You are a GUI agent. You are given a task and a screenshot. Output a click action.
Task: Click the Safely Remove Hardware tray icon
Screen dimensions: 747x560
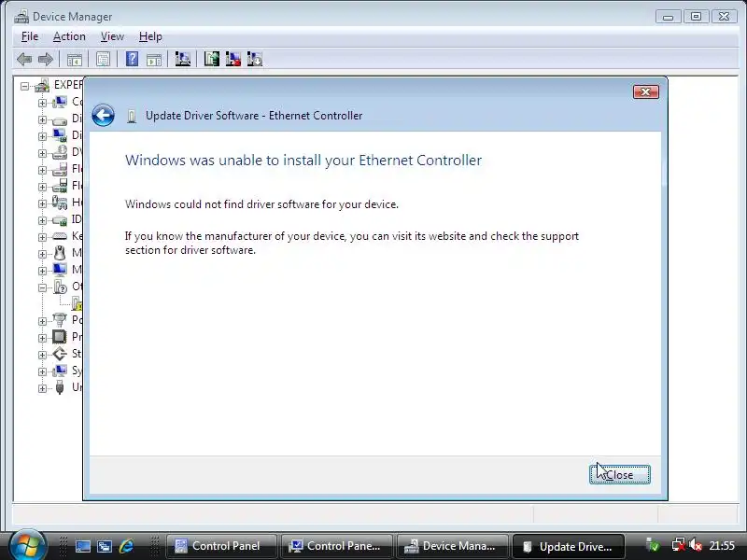[653, 545]
